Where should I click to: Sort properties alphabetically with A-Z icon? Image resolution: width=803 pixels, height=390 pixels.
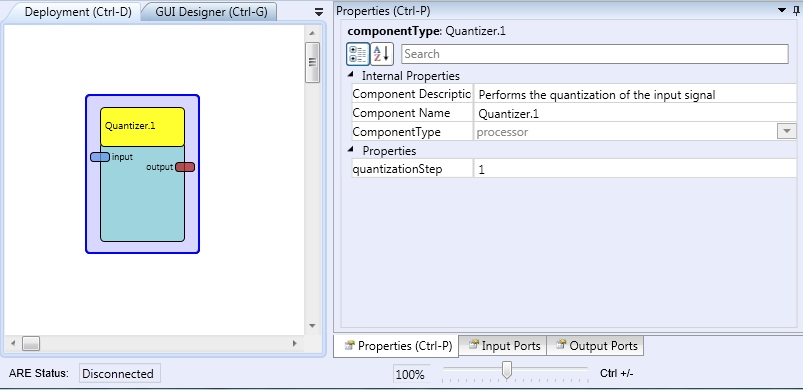coord(382,54)
